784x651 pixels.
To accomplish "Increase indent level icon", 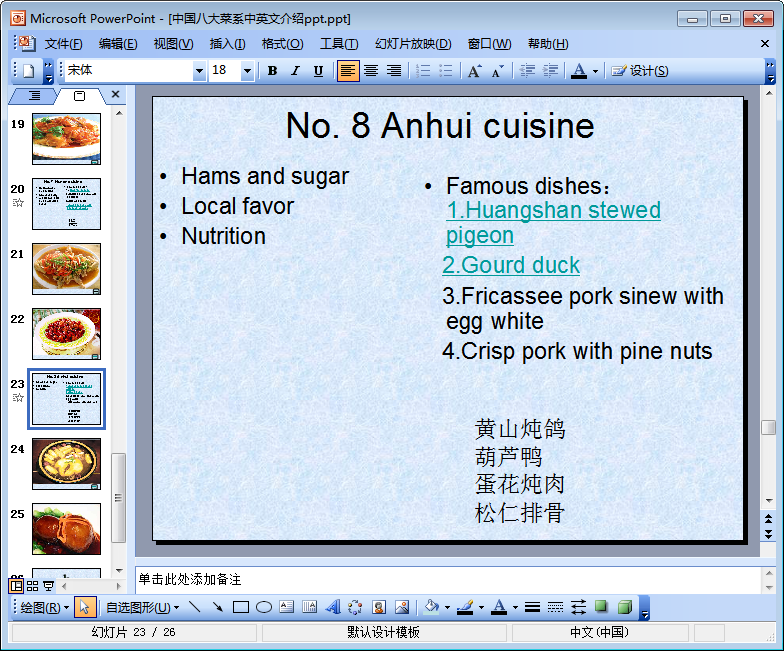I will point(550,71).
